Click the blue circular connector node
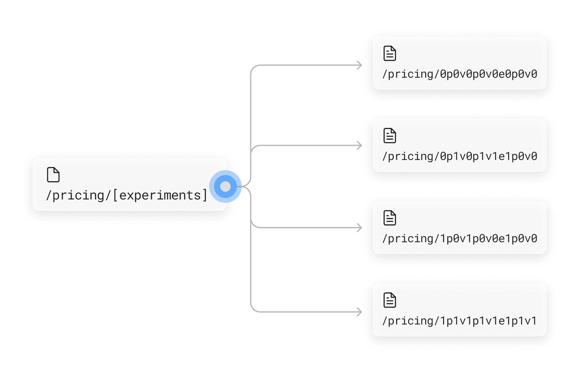Screen dimensions: 588x373 (x=225, y=186)
